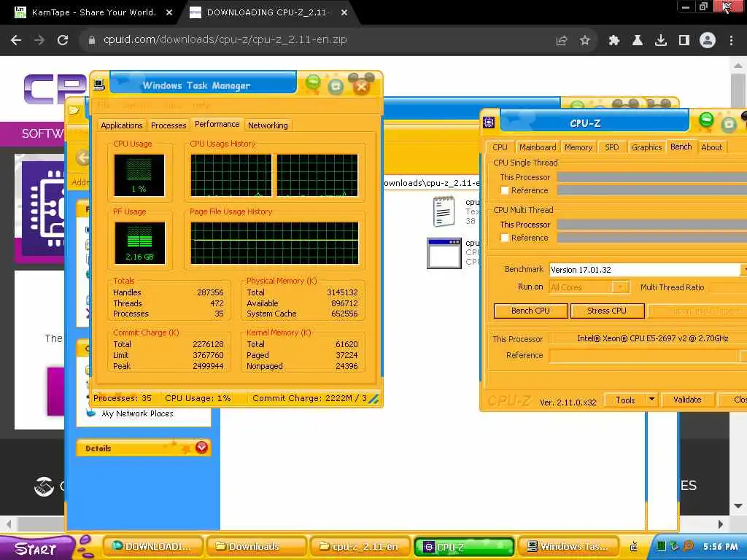Click Stress CPU button

607,311
